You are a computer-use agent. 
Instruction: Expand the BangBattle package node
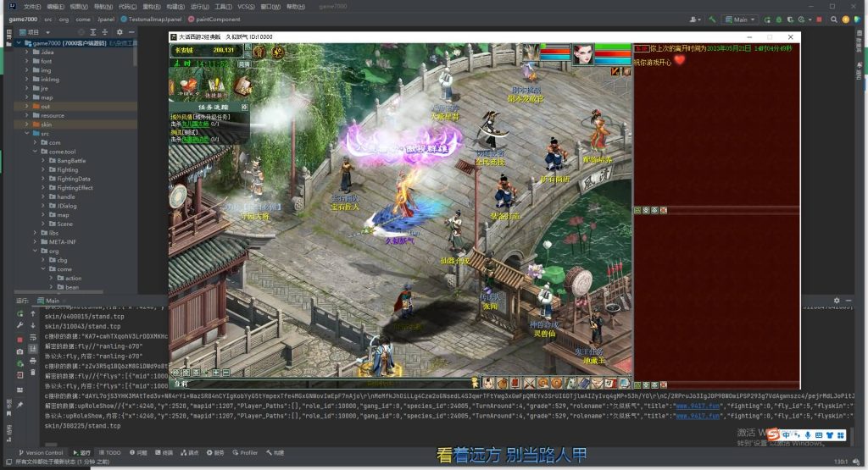pyautogui.click(x=42, y=160)
